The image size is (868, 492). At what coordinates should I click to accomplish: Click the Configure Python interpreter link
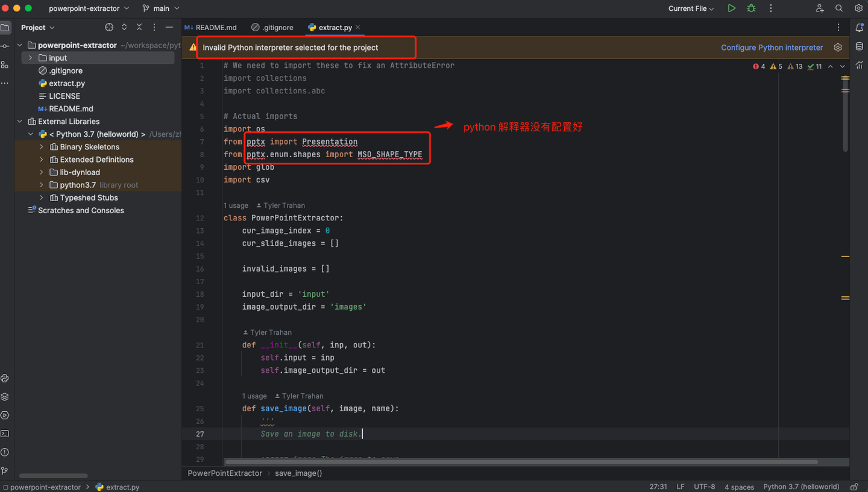[x=772, y=47]
